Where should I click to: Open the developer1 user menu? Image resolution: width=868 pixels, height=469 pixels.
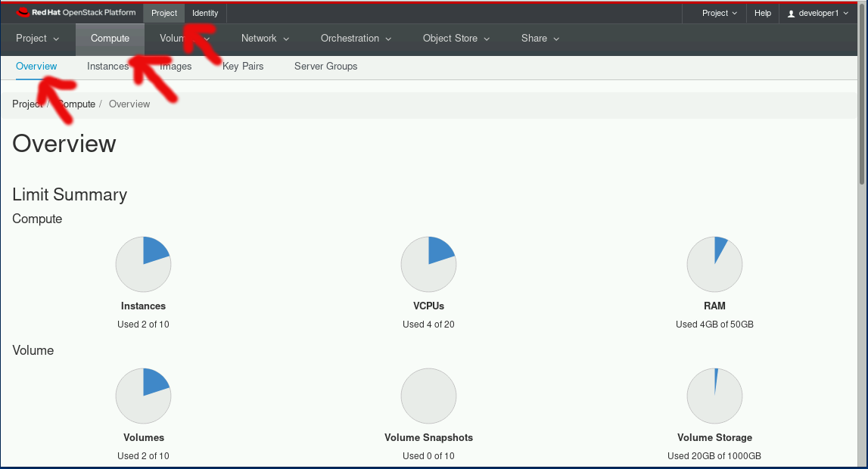click(x=817, y=13)
